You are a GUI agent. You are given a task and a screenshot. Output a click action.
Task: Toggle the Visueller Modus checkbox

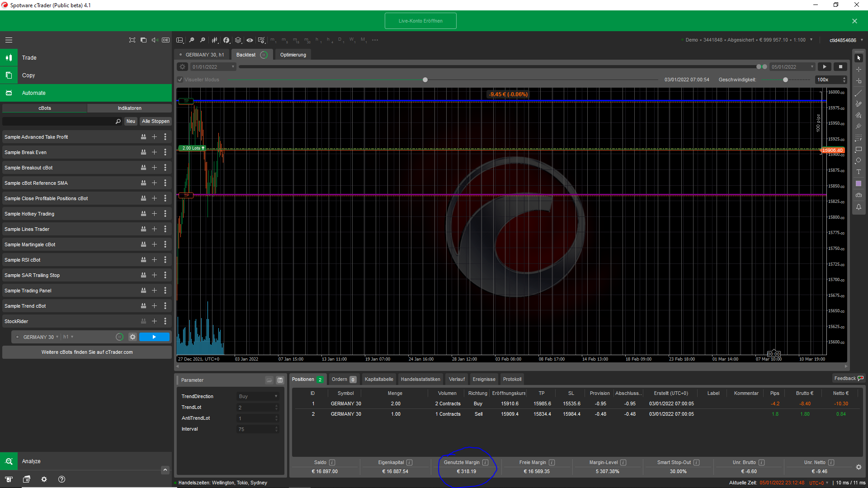(180, 80)
